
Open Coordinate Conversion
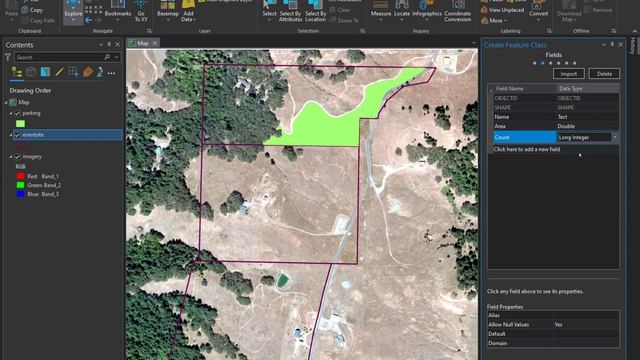(x=458, y=11)
